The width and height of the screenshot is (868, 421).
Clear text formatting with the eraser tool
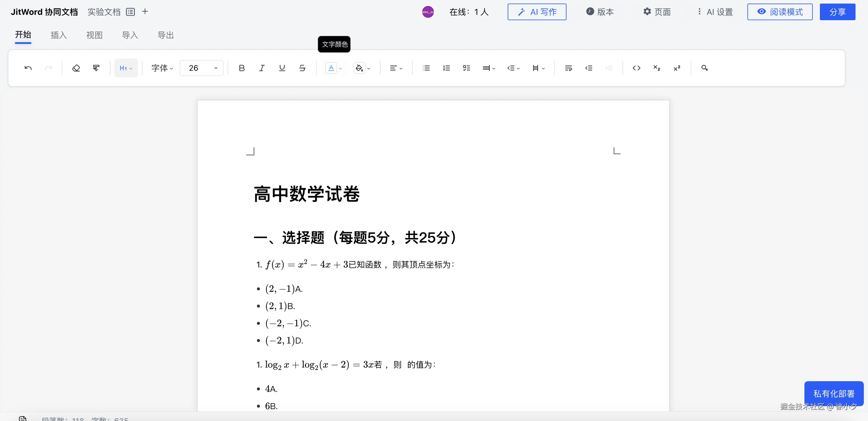(x=76, y=68)
